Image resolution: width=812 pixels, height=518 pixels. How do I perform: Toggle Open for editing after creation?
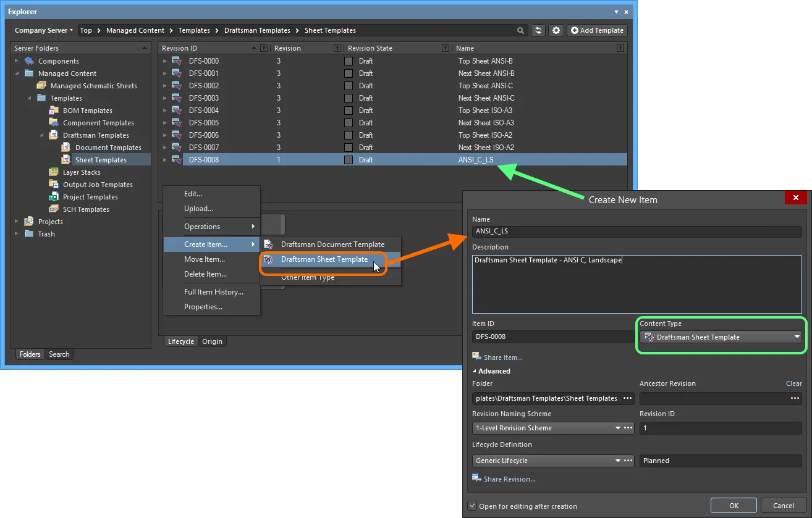tap(473, 506)
